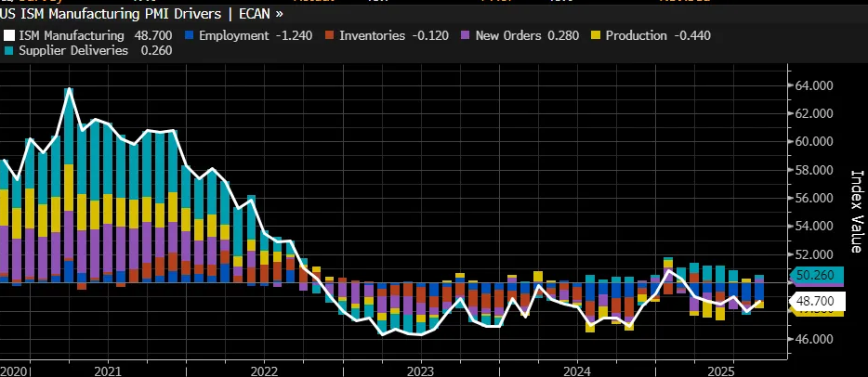Toggle the Employment series label
Image resolution: width=868 pixels, height=377 pixels.
click(230, 36)
